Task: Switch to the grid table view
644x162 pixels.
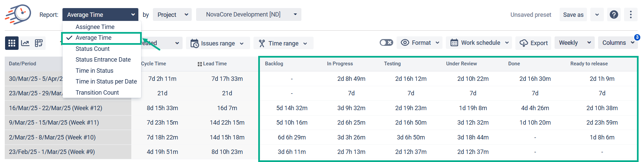Action: [x=12, y=43]
